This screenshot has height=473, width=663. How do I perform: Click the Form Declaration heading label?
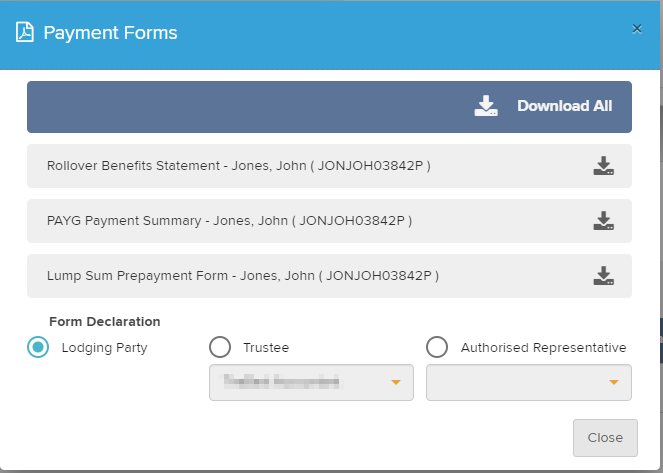tap(104, 322)
